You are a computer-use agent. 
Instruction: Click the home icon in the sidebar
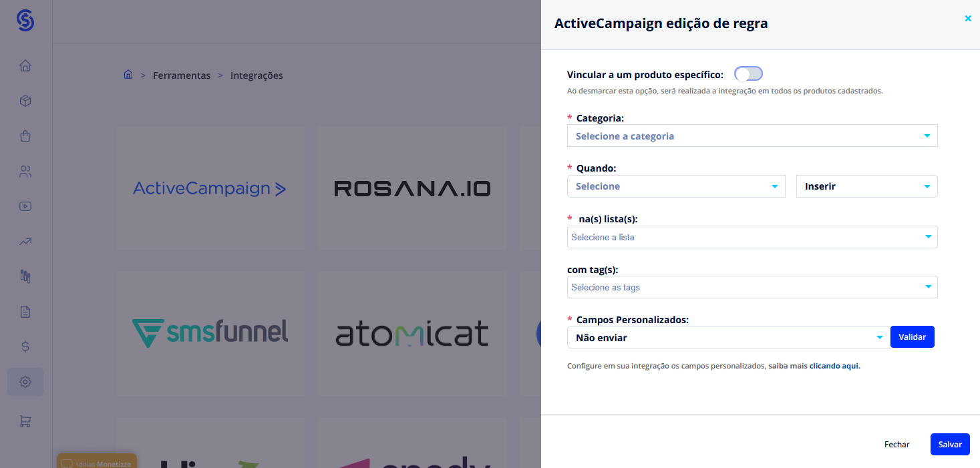[x=25, y=66]
